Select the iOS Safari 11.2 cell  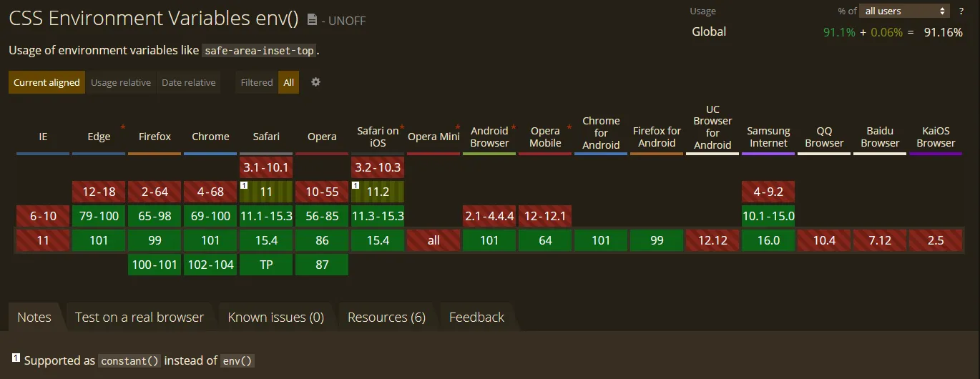click(x=378, y=192)
